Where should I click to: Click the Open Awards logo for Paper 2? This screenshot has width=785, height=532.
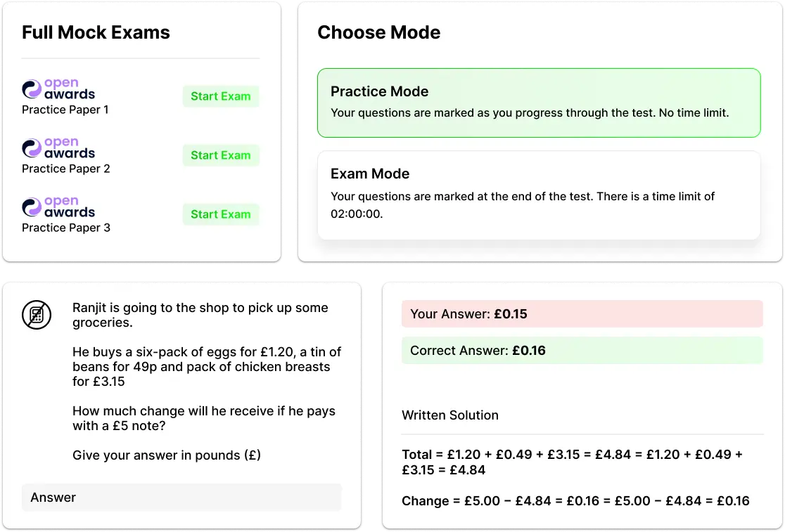(58, 148)
